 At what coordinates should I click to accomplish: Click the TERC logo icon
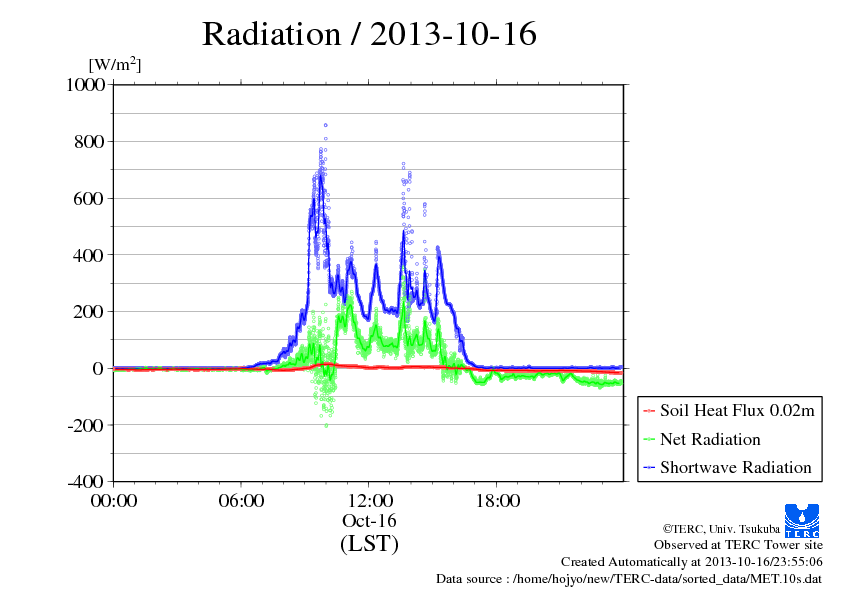[x=802, y=521]
